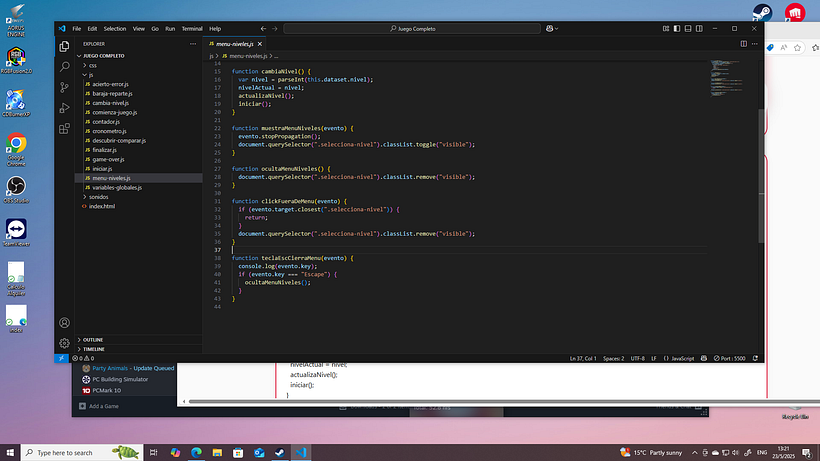This screenshot has height=461, width=820.
Task: Go forward with the navigation arrow
Action: point(275,29)
